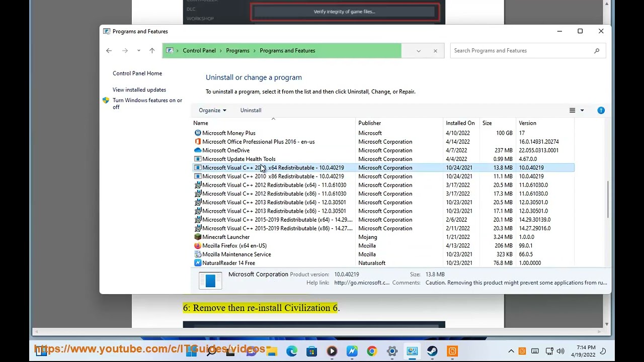
Task: Click the volume speaker tray icon
Action: click(560, 351)
